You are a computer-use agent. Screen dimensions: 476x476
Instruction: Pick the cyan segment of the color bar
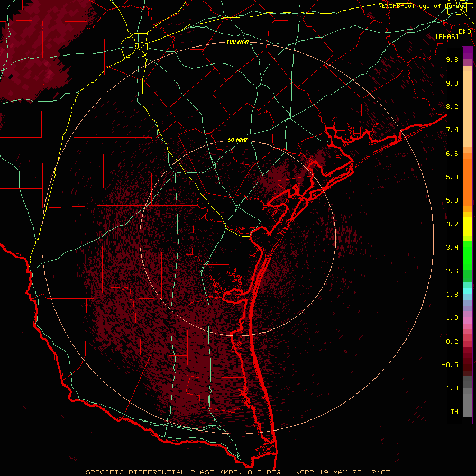pyautogui.click(x=467, y=291)
